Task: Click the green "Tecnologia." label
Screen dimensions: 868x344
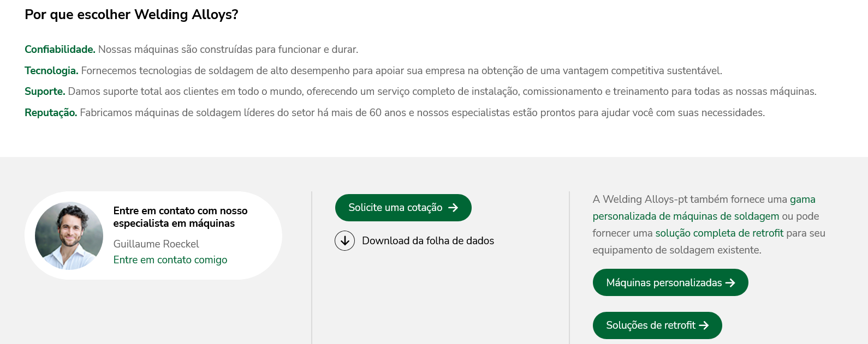Action: (51, 71)
